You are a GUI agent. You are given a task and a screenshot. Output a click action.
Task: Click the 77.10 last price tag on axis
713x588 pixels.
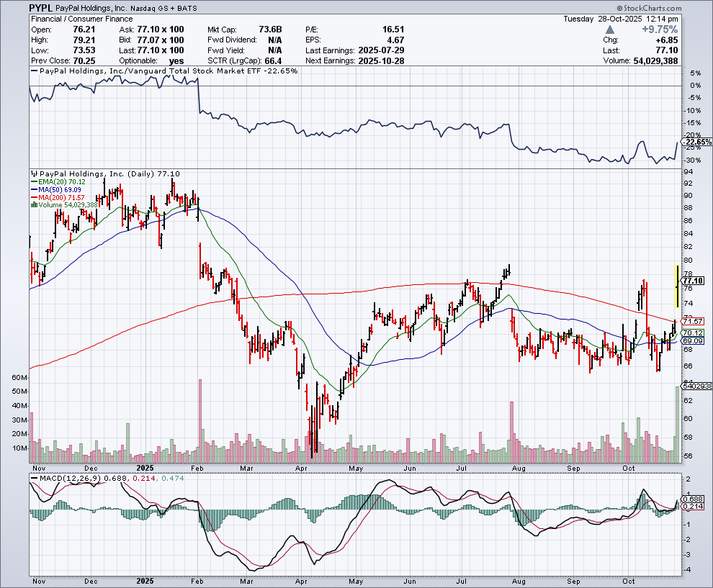(x=693, y=281)
